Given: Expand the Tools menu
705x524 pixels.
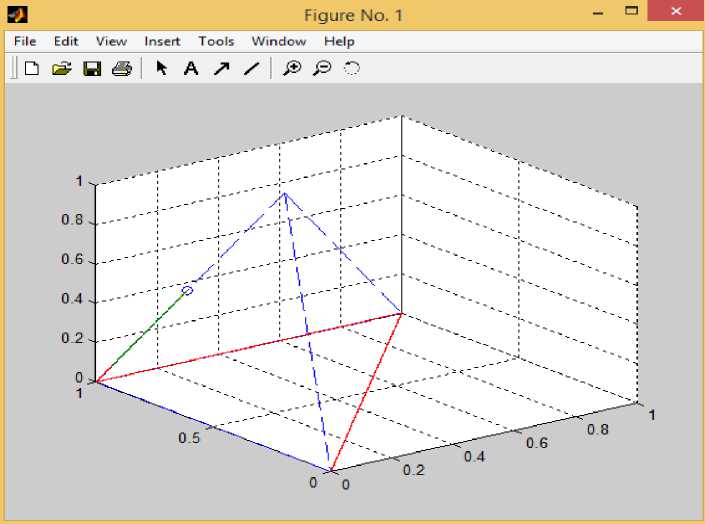Looking at the screenshot, I should click(x=216, y=41).
